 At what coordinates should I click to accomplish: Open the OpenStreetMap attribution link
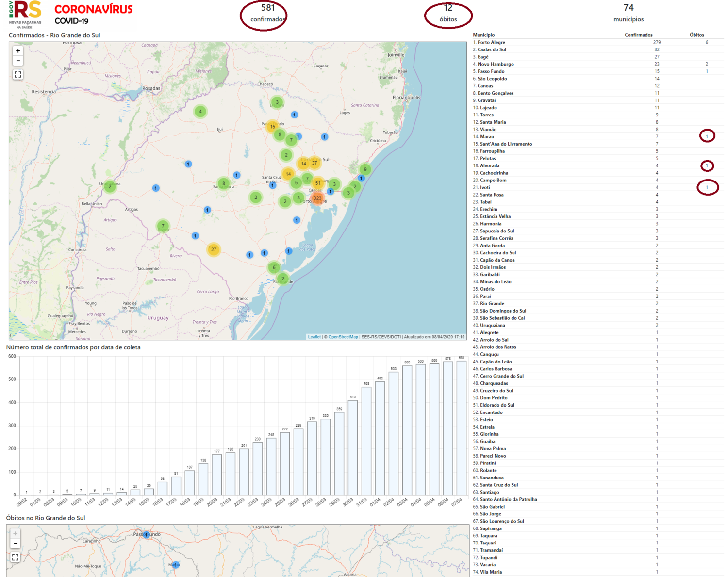pos(343,337)
